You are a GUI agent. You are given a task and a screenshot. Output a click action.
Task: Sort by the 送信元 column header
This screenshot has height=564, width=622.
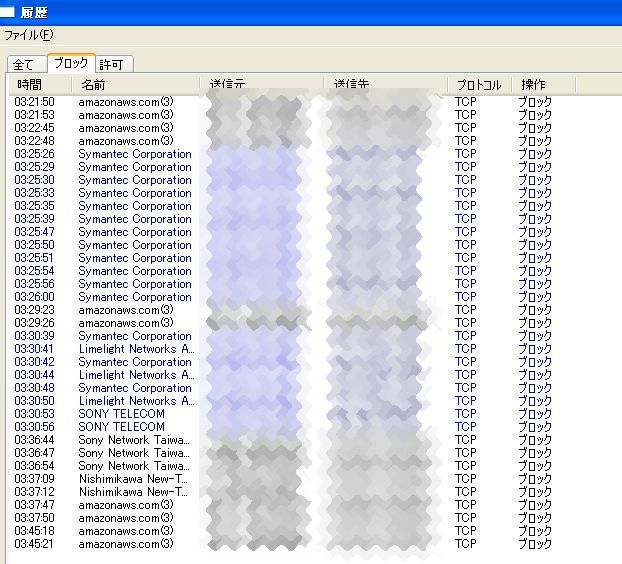(x=262, y=84)
